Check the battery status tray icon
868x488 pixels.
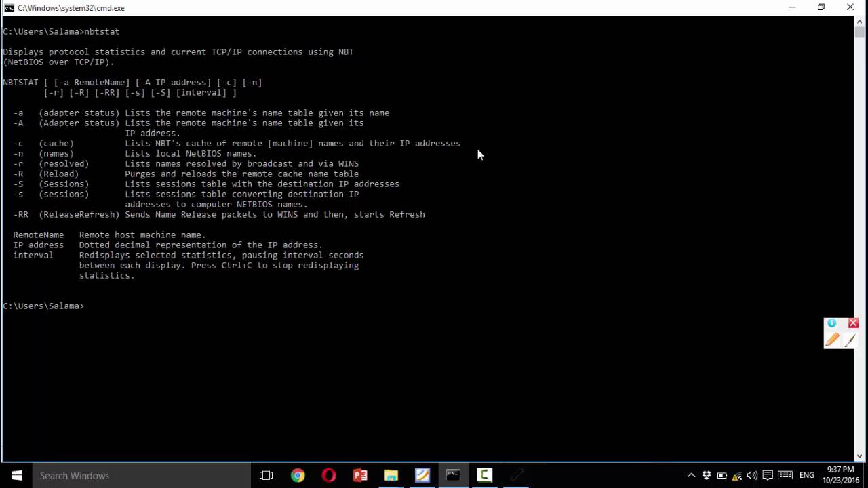coord(722,475)
